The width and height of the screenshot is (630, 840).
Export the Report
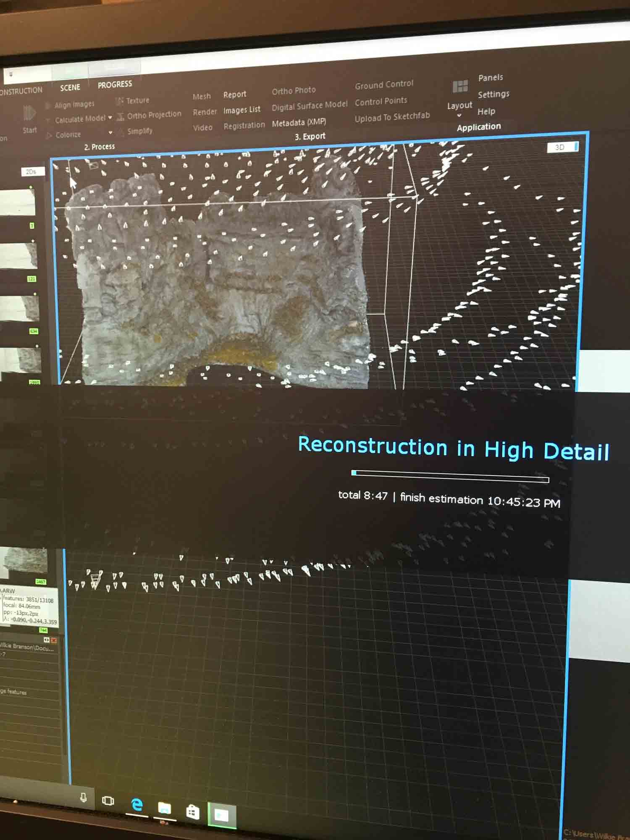(x=235, y=94)
